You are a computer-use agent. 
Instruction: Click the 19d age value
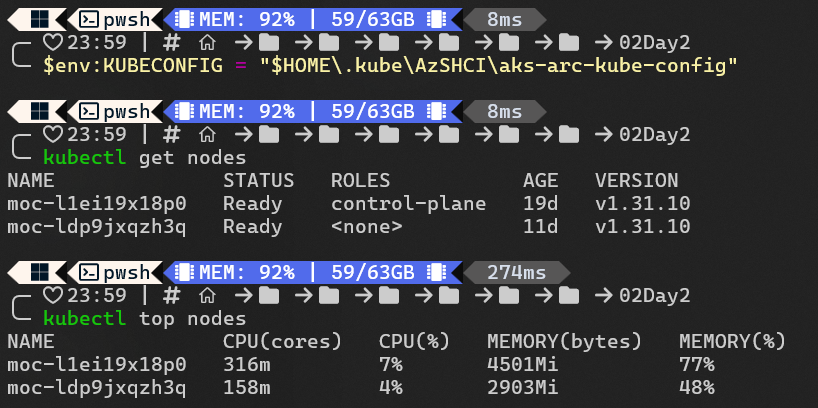click(540, 204)
